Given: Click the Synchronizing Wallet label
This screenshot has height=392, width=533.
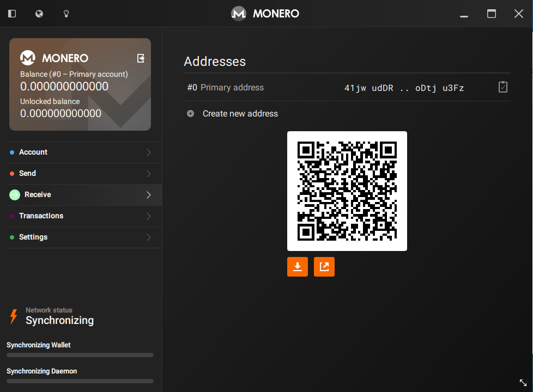Looking at the screenshot, I should [x=38, y=345].
